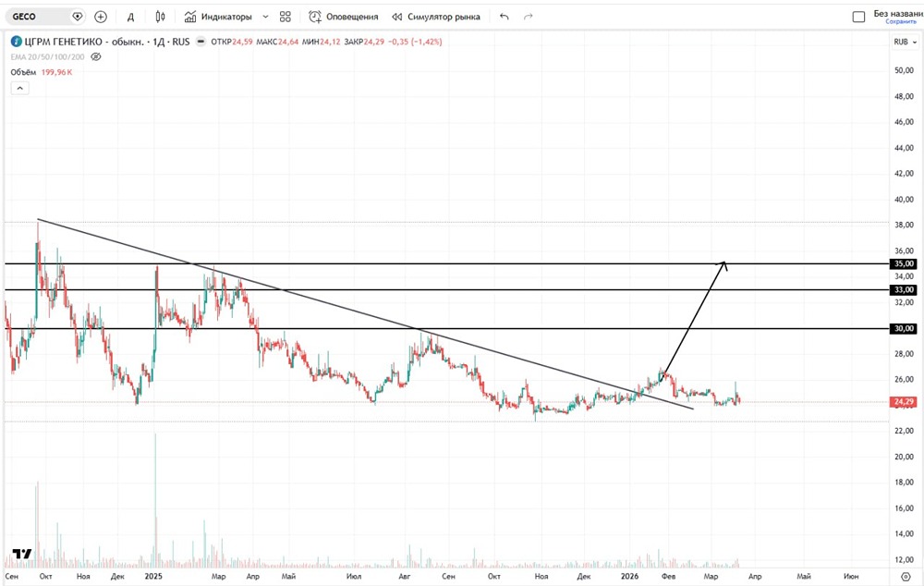The height and width of the screenshot is (586, 924).
Task: Click the Июн label on the time axis
Action: tap(850, 576)
